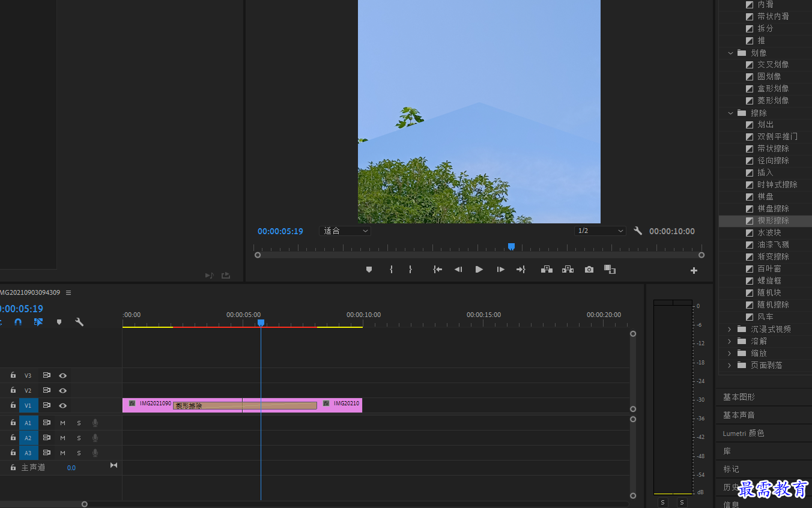Select the 风车 effect icon
812x508 pixels.
click(750, 317)
